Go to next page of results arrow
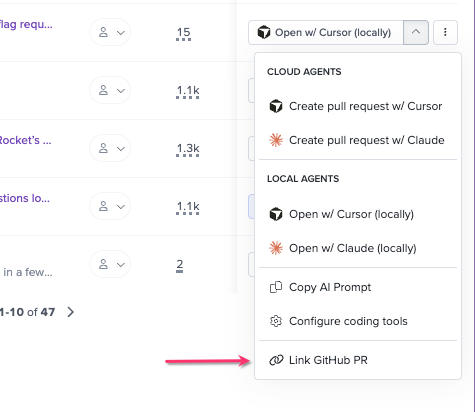The image size is (475, 412). click(71, 312)
